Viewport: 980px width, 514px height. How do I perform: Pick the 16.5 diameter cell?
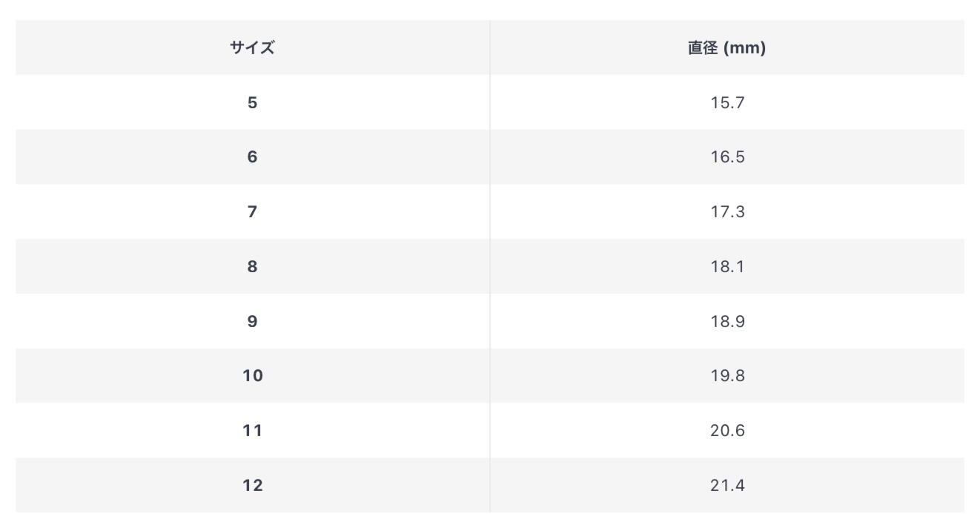click(x=726, y=157)
